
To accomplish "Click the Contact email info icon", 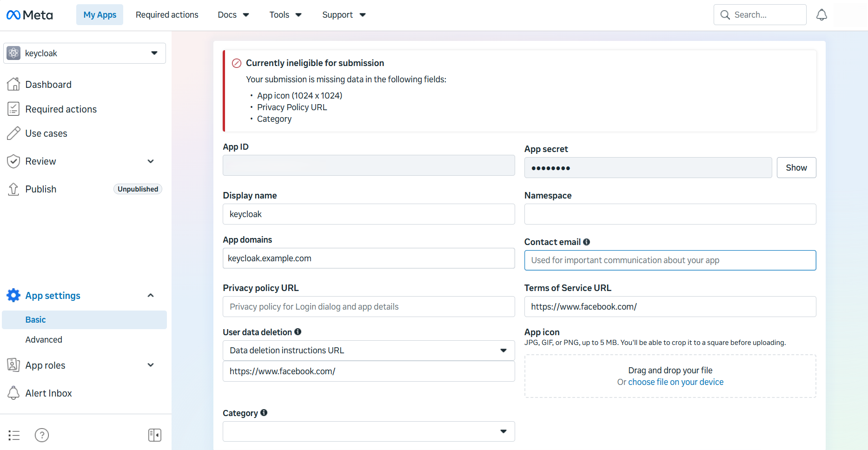I will click(x=586, y=242).
